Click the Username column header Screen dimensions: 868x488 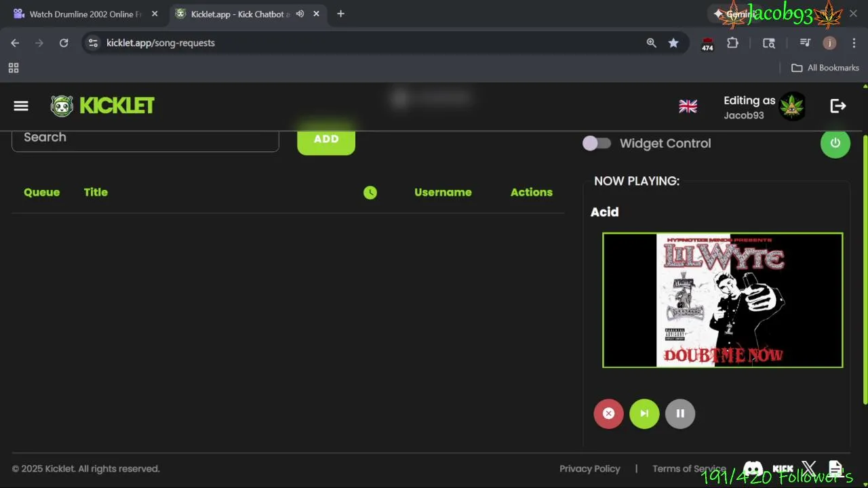point(443,192)
